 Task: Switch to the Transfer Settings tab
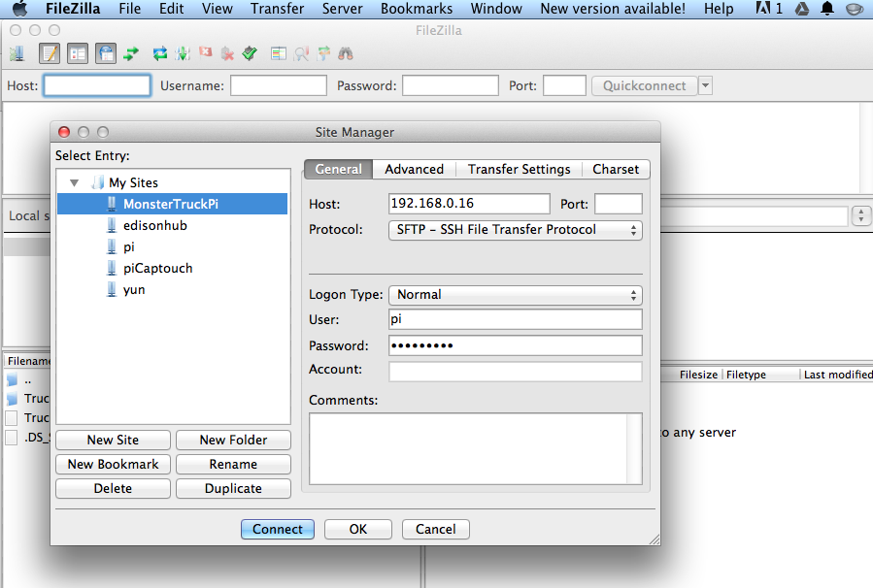(519, 169)
